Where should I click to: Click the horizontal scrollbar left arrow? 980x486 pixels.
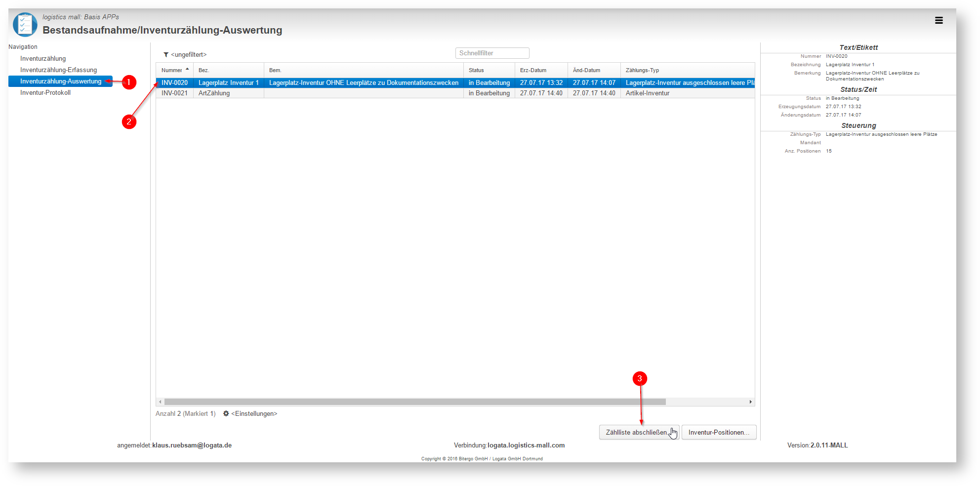160,402
